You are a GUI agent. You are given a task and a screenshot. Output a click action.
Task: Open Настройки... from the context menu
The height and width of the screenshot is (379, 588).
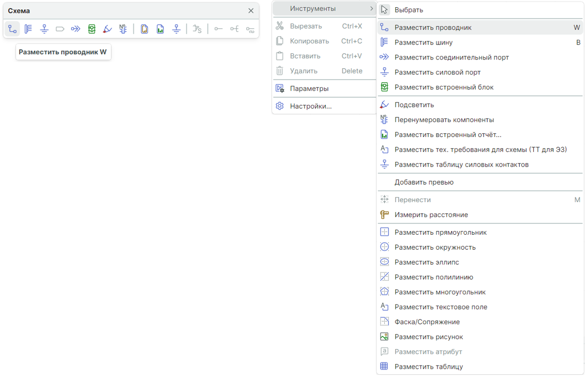(310, 106)
